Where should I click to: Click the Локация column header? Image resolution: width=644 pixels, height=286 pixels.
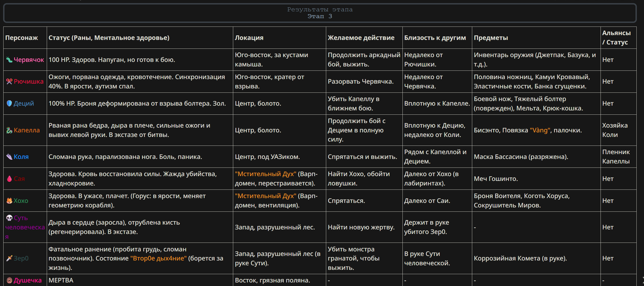coord(249,38)
